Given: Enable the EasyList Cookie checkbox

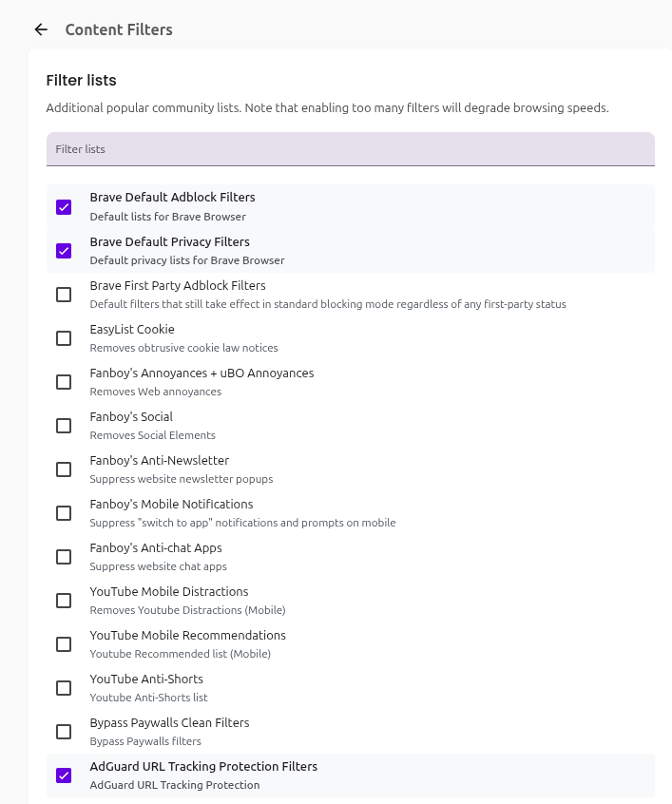Looking at the screenshot, I should (x=64, y=338).
